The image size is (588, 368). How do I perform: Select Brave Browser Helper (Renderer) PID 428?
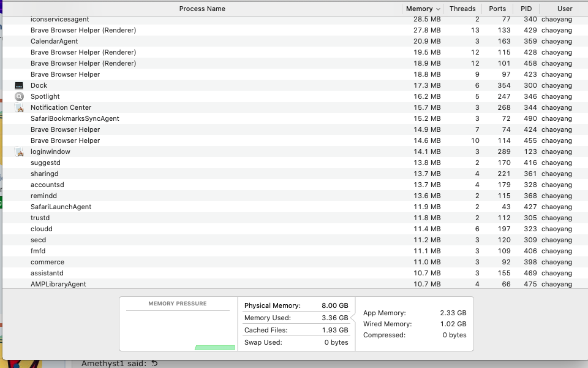click(295, 52)
